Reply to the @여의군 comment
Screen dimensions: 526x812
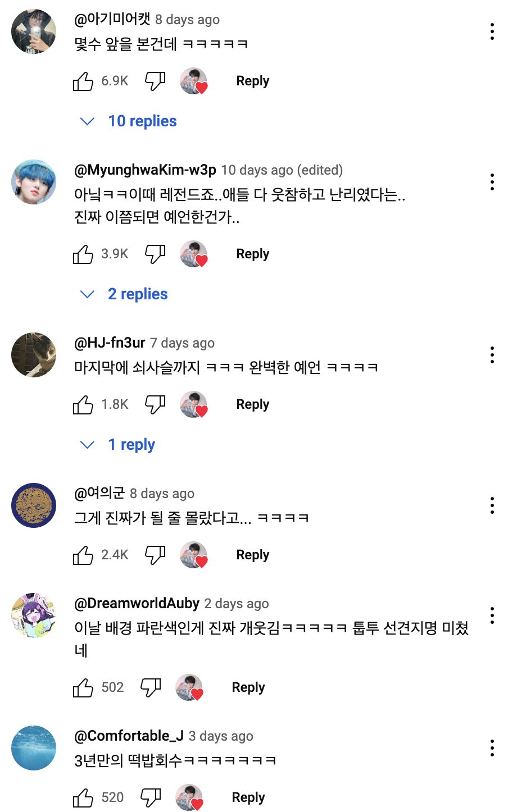(252, 555)
